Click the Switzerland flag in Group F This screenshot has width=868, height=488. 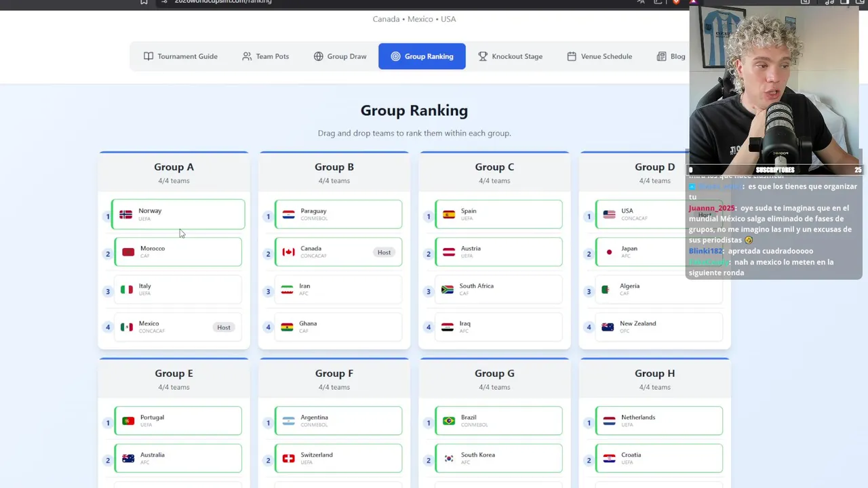coord(288,459)
